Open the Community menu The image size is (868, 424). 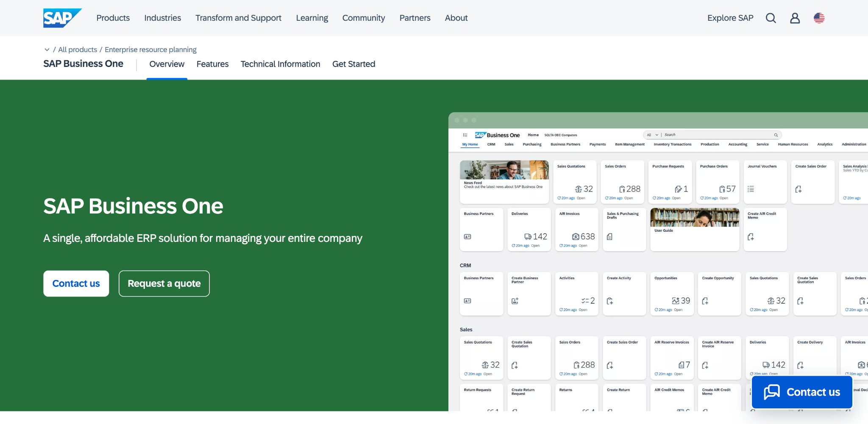364,18
